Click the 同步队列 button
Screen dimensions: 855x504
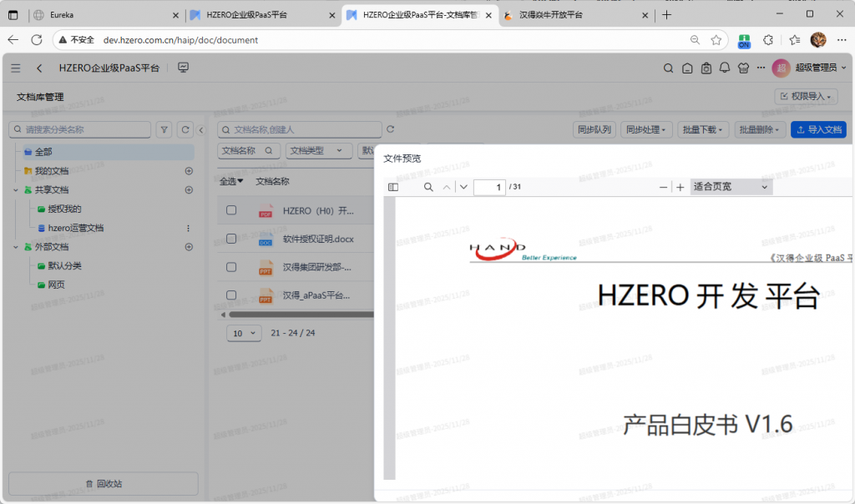click(594, 129)
